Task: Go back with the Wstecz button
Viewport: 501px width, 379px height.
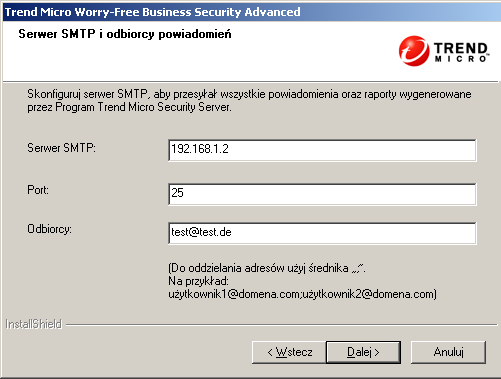Action: 289,352
